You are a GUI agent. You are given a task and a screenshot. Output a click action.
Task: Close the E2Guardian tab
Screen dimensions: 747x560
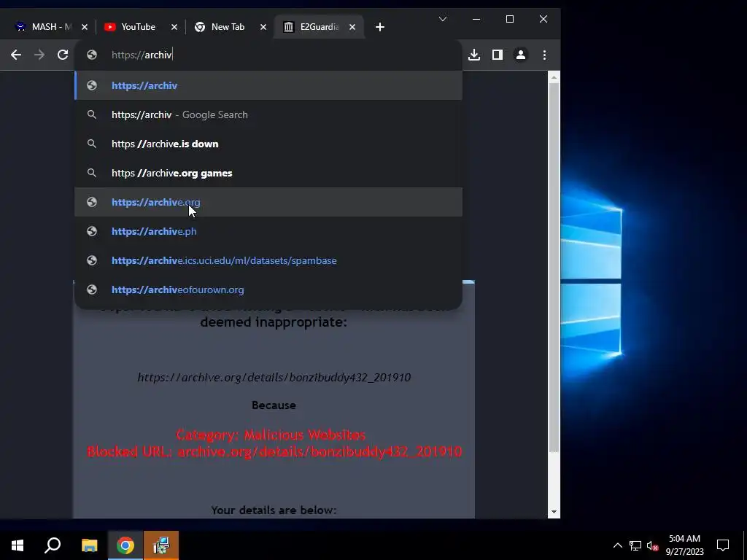(352, 27)
